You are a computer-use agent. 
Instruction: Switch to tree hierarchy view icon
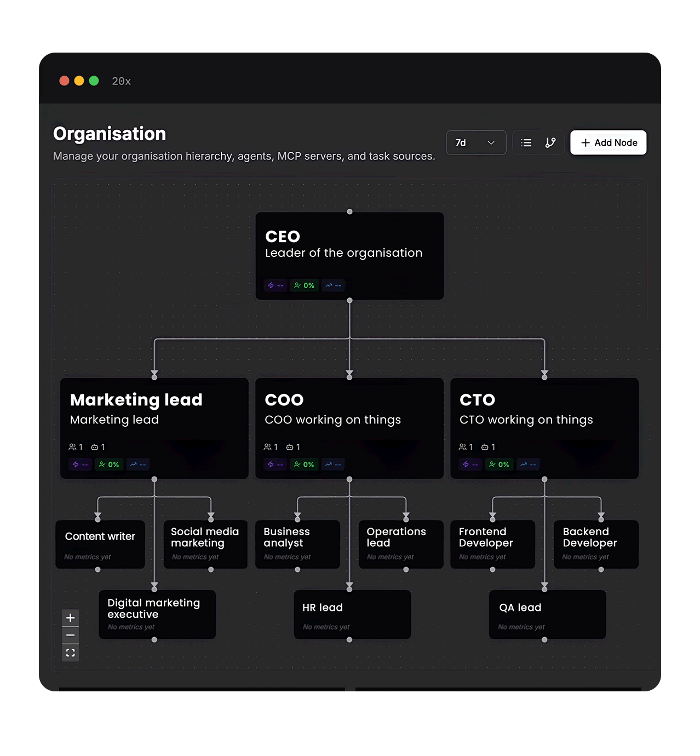click(550, 143)
